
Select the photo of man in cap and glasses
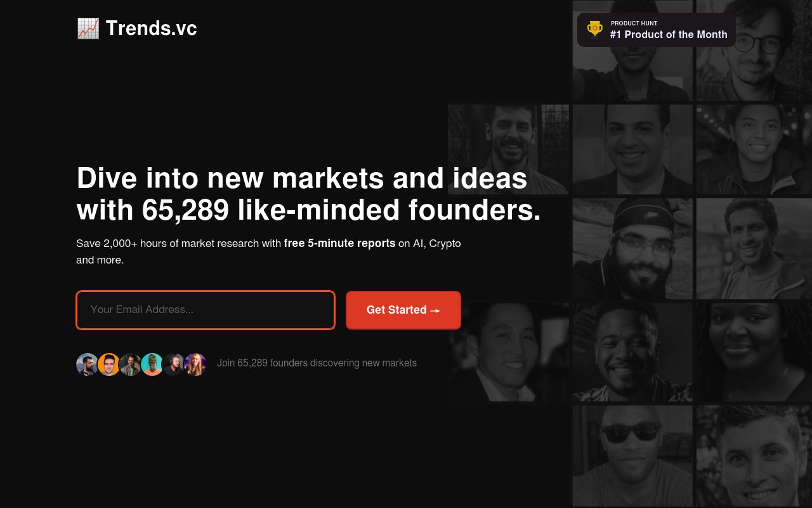tap(632, 248)
